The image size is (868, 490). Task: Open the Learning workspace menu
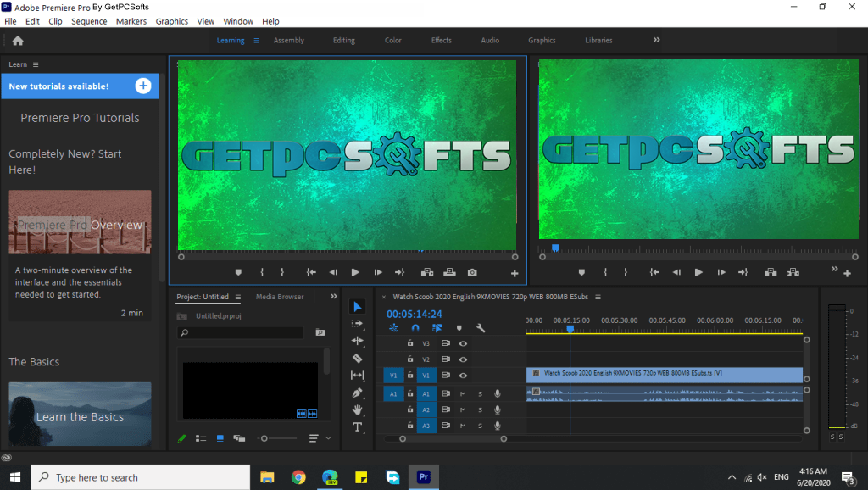click(x=256, y=41)
